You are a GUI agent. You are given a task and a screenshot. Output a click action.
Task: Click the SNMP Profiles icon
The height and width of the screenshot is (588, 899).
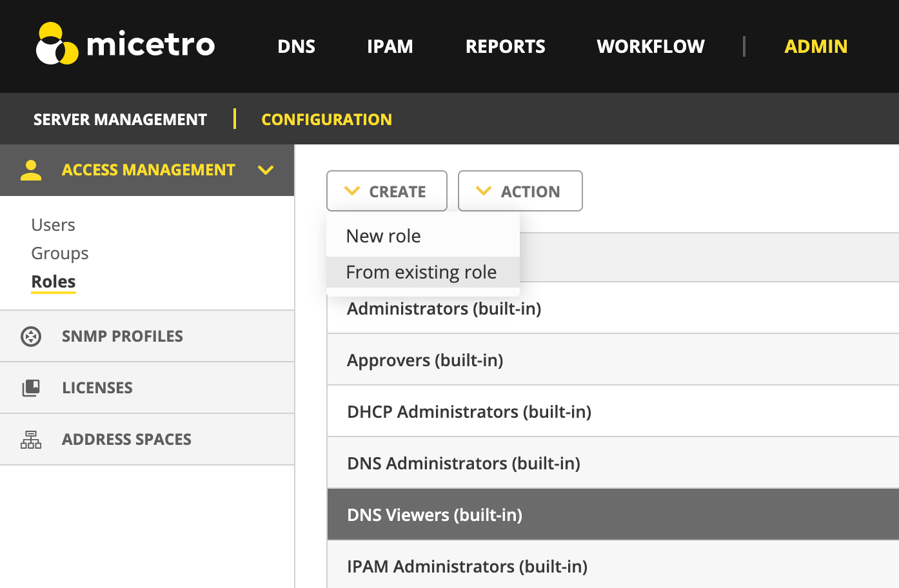point(31,337)
